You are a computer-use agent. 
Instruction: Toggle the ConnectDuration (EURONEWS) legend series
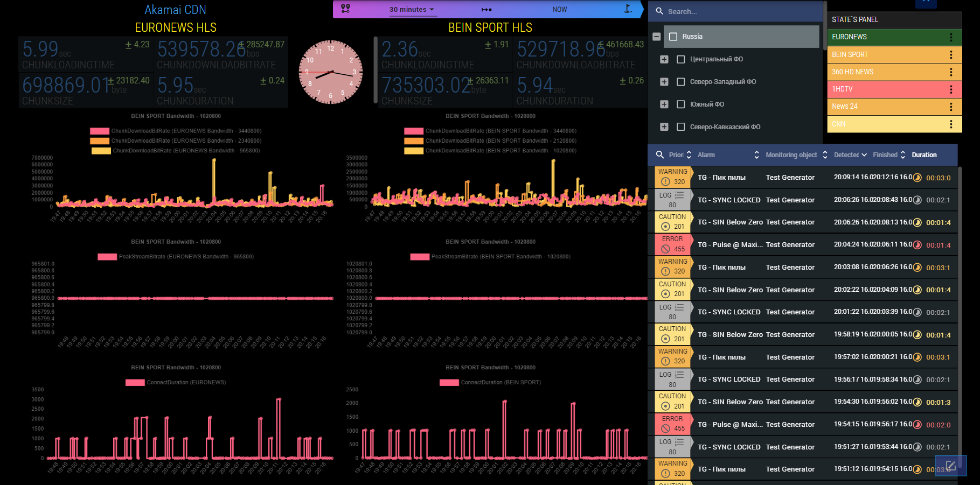pos(176,382)
